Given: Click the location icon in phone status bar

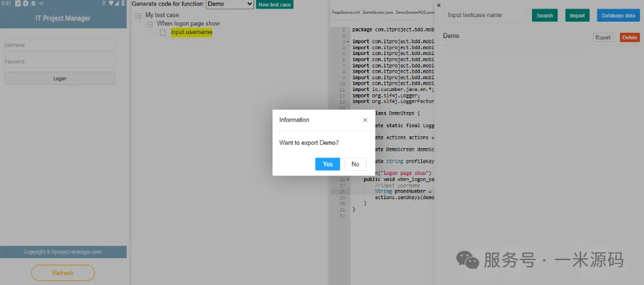Looking at the screenshot, I should tap(104, 3).
